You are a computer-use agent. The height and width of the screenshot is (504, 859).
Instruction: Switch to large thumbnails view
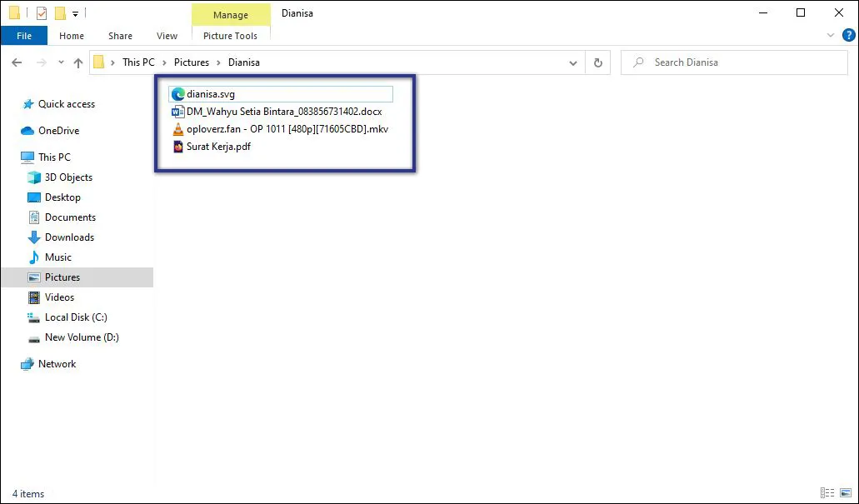(844, 493)
